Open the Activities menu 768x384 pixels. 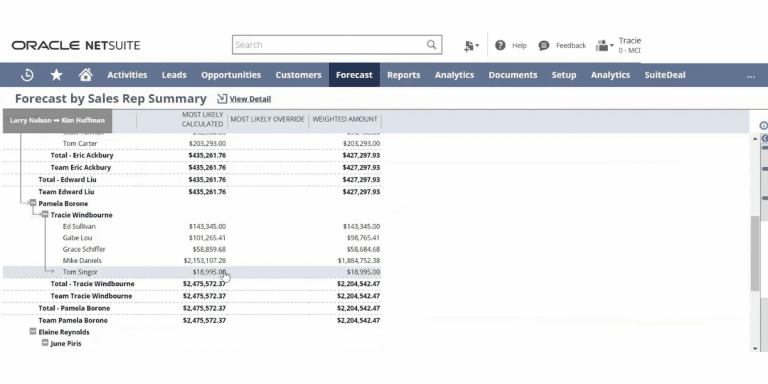pyautogui.click(x=127, y=75)
